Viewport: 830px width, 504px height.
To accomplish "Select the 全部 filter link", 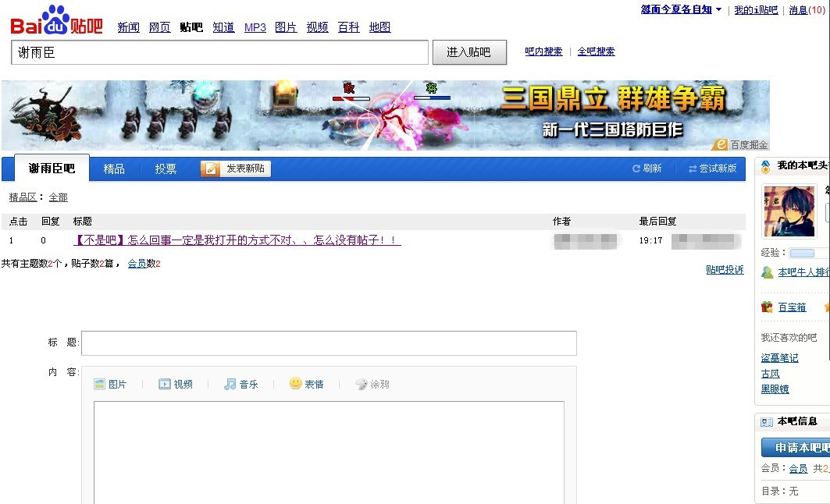I will (x=59, y=197).
